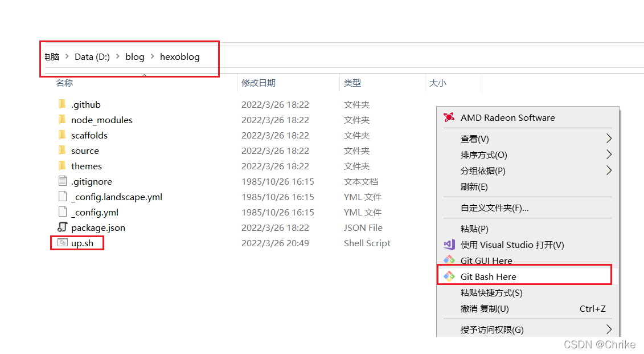Click hexoblog in the address breadcrumb
The height and width of the screenshot is (354, 644).
(x=179, y=57)
